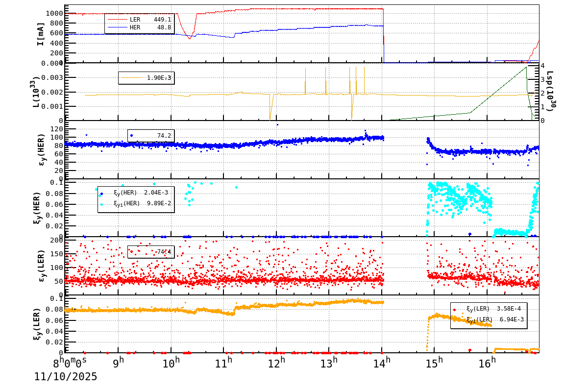Click the yellow luminosity legend line sample
Image resolution: width=588 pixels, height=391 pixels.
132,78
